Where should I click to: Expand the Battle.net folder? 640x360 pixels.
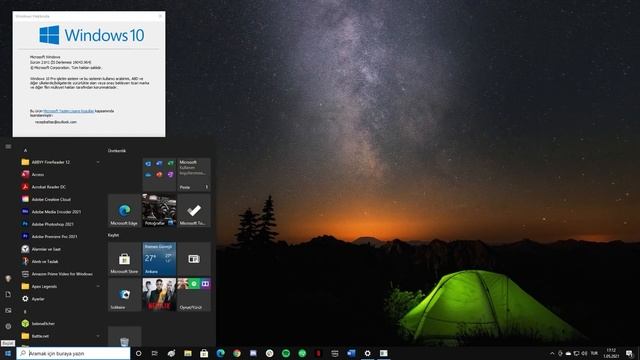coord(60,336)
